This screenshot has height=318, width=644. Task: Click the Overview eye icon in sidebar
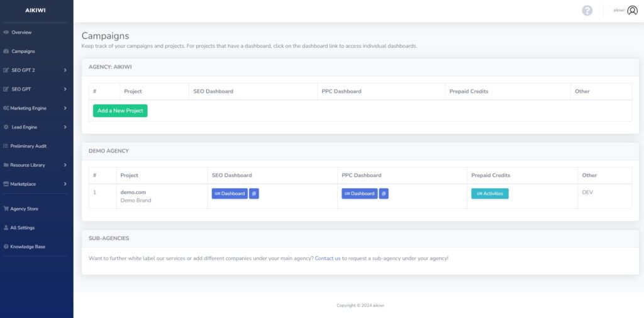tap(6, 33)
